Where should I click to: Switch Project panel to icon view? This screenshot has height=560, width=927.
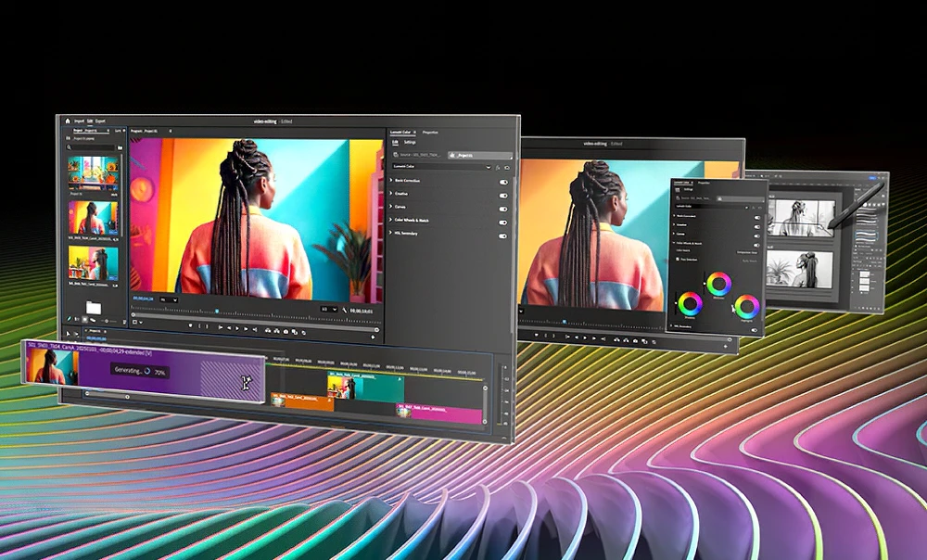coord(84,319)
